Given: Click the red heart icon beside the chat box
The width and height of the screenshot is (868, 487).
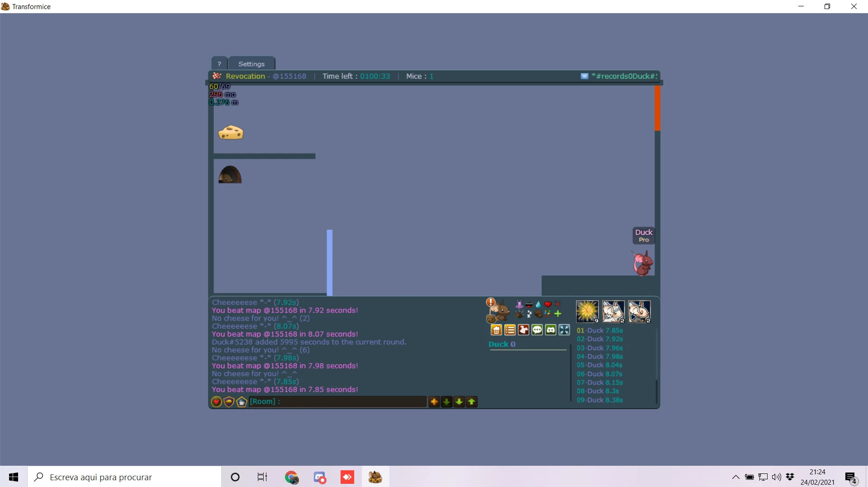Looking at the screenshot, I should (216, 402).
